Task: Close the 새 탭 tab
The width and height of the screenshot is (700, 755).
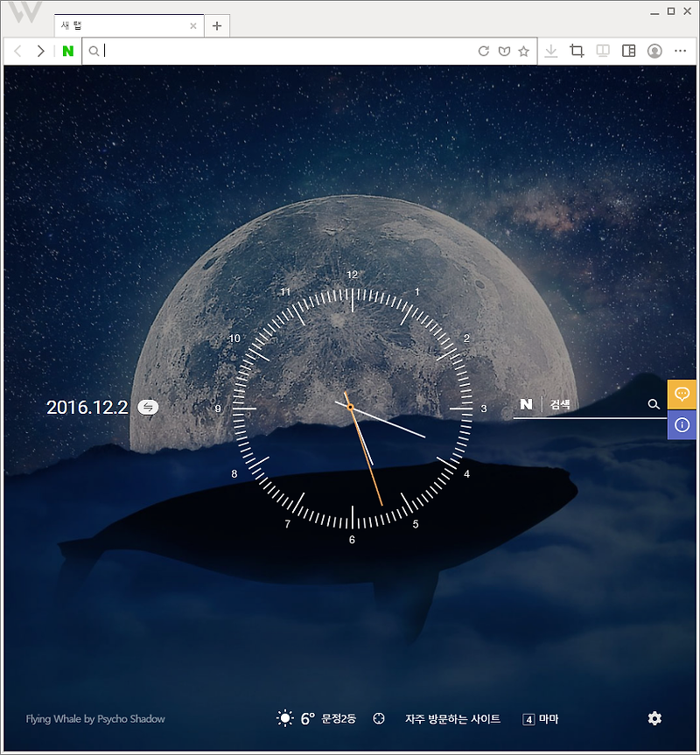Action: 193,26
